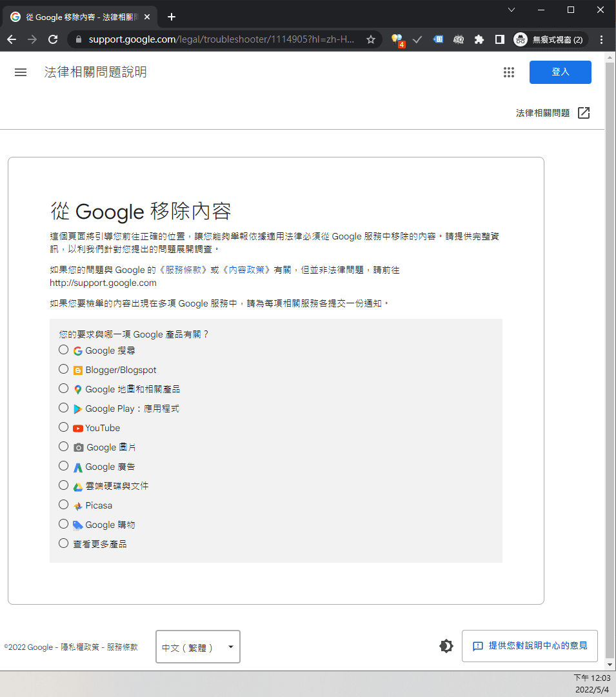Select the Picasa radio button
This screenshot has width=616, height=697.
coord(63,505)
